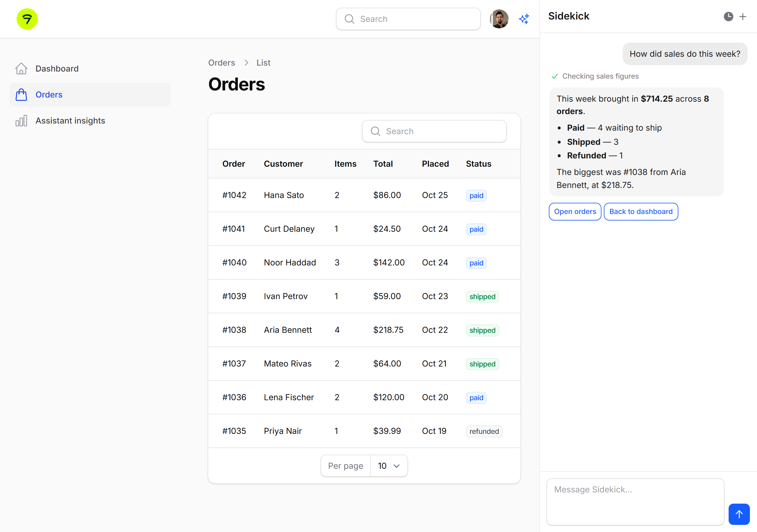The height and width of the screenshot is (532, 757).
Task: Open the user avatar profile menu
Action: (x=499, y=19)
